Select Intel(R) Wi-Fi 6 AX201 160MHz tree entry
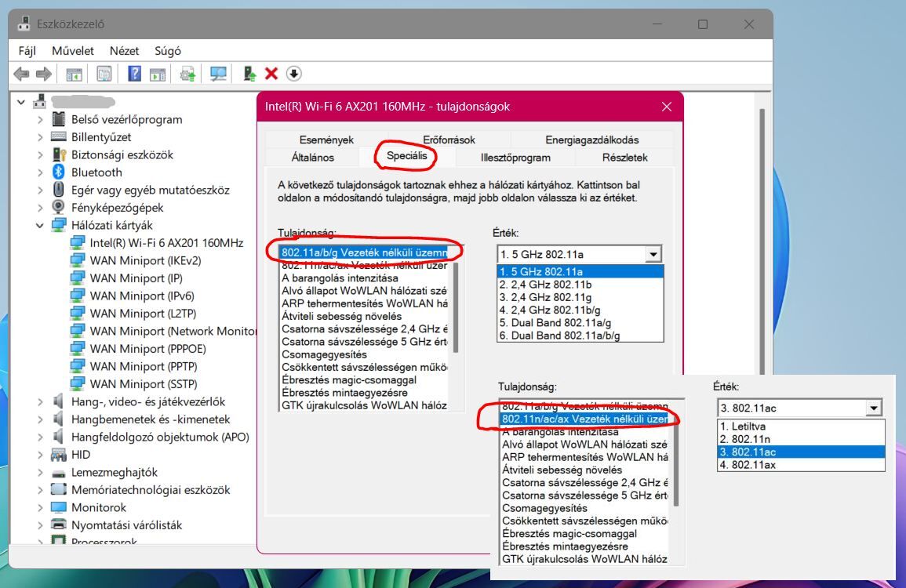The width and height of the screenshot is (906, 588). coord(166,242)
